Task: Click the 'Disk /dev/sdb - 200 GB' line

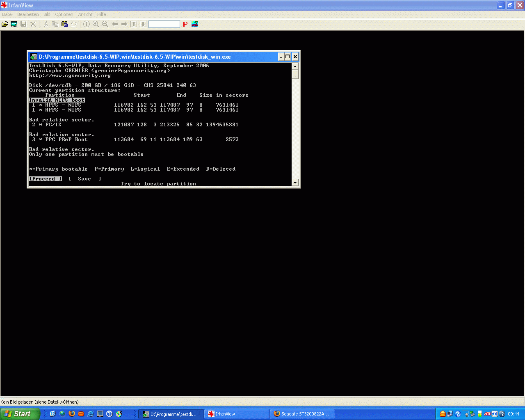Action: [112, 85]
